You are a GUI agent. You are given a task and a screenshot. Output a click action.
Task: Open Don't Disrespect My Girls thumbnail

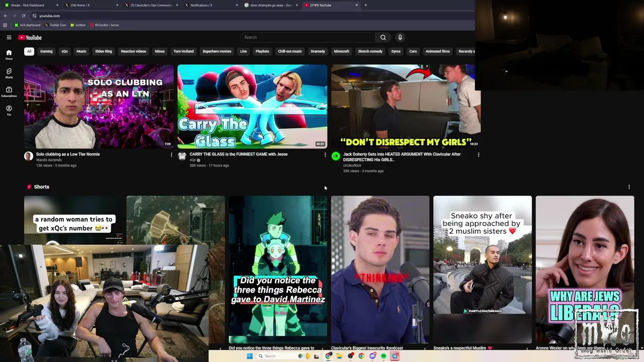point(406,107)
